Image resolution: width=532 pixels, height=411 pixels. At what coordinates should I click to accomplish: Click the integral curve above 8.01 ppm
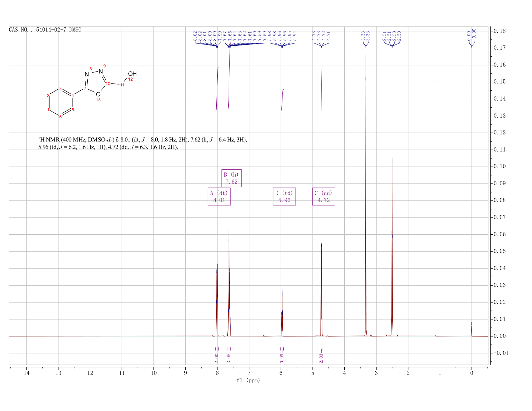point(217,89)
